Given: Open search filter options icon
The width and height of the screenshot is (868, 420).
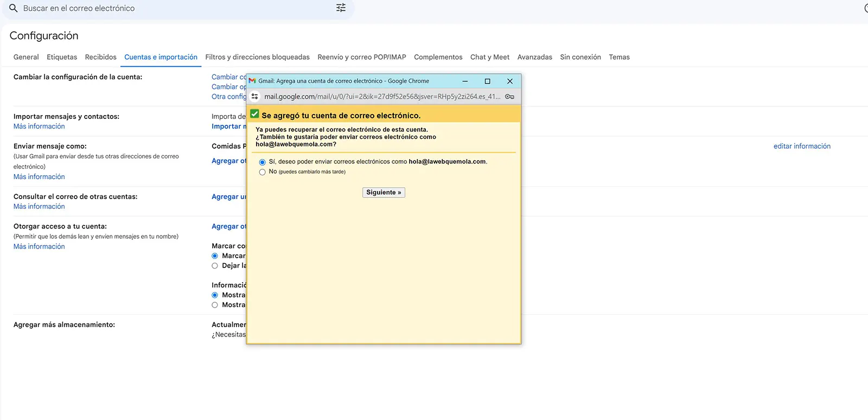Looking at the screenshot, I should (341, 8).
